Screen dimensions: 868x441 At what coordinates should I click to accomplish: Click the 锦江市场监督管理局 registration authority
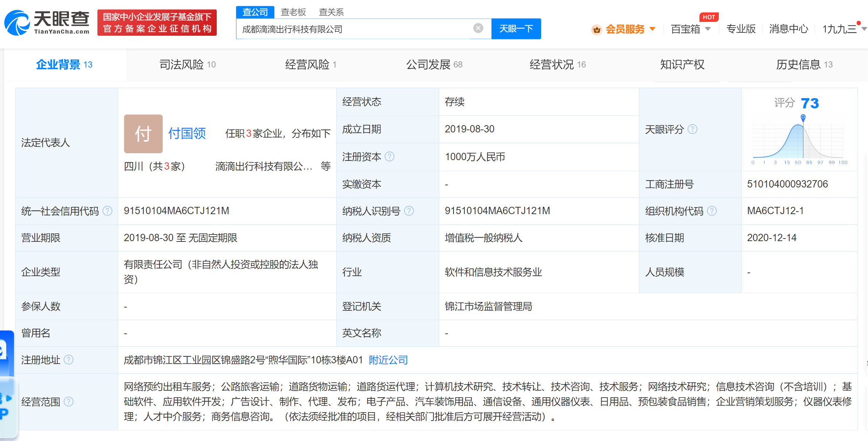click(x=488, y=306)
